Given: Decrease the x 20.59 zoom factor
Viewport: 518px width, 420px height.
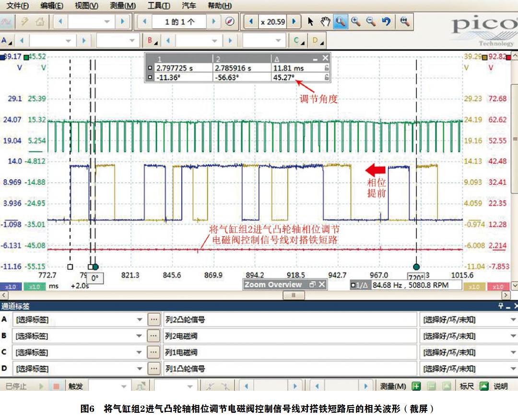Looking at the screenshot, I should click(251, 22).
